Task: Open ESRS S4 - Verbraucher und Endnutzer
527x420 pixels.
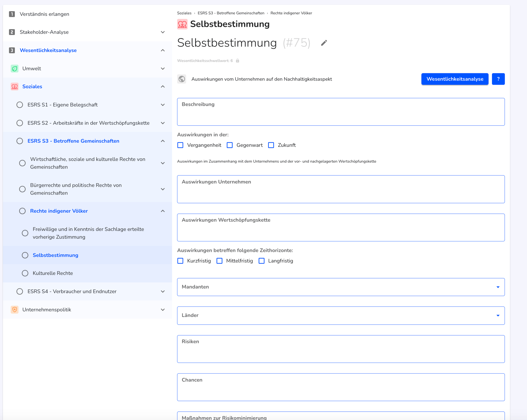Action: tap(72, 291)
